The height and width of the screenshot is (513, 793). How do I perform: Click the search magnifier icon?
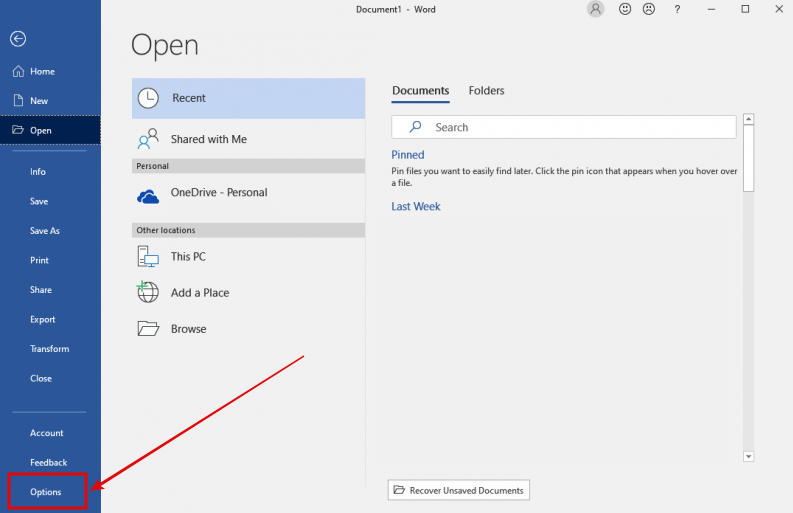[415, 126]
